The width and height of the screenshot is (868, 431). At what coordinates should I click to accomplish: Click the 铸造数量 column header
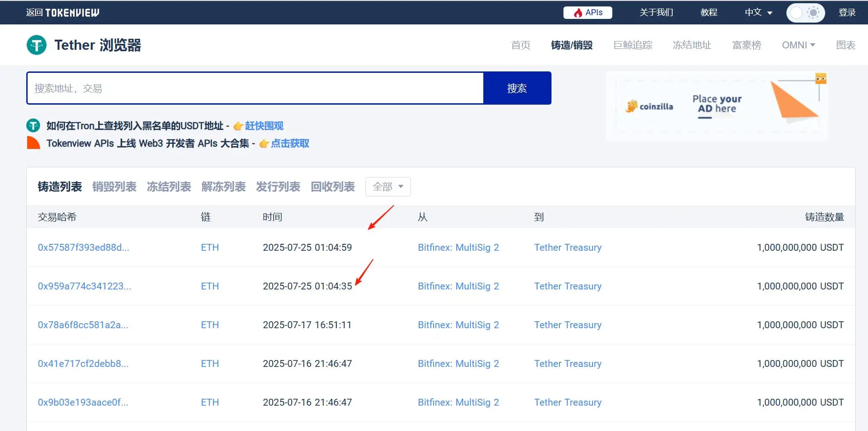coord(825,217)
